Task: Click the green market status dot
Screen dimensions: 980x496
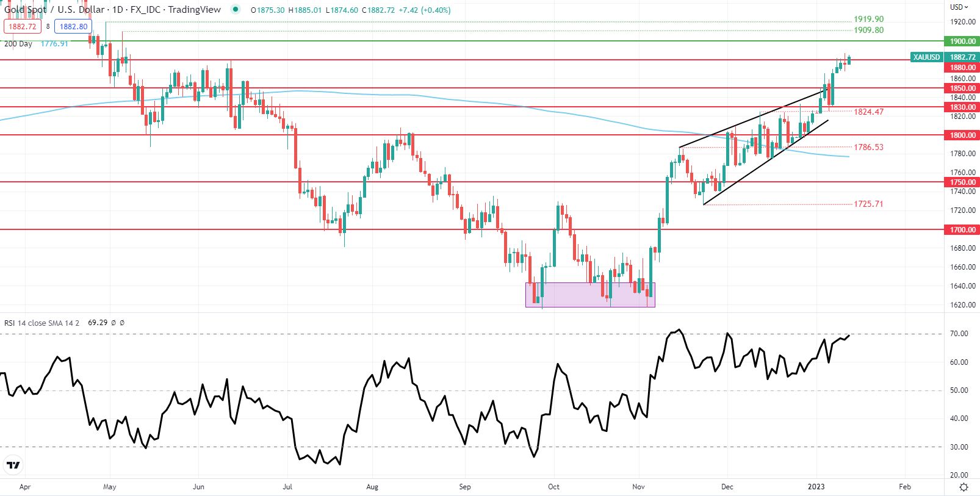Action: point(236,9)
